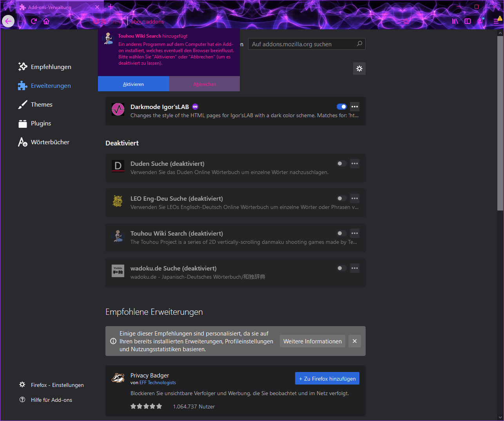Screen dimensions: 504x421
Task: Dismiss the personalized recommendations notice
Action: (x=355, y=341)
